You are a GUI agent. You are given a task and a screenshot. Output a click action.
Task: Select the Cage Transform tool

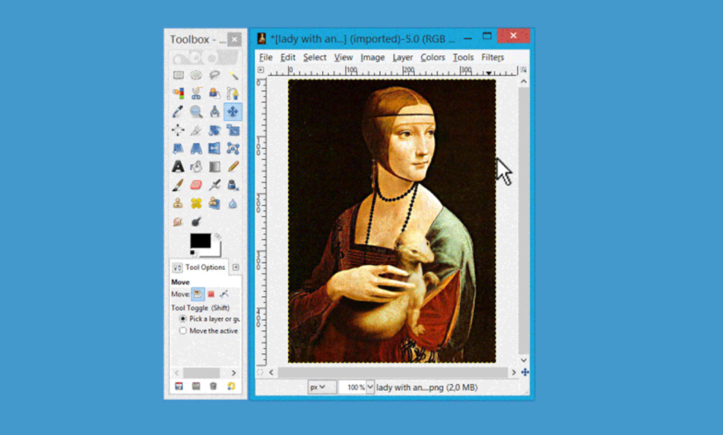coord(233,149)
